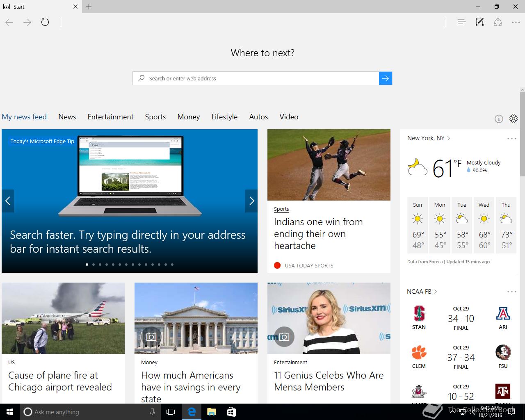Switch to Video tab
525x420 pixels.
pos(289,117)
